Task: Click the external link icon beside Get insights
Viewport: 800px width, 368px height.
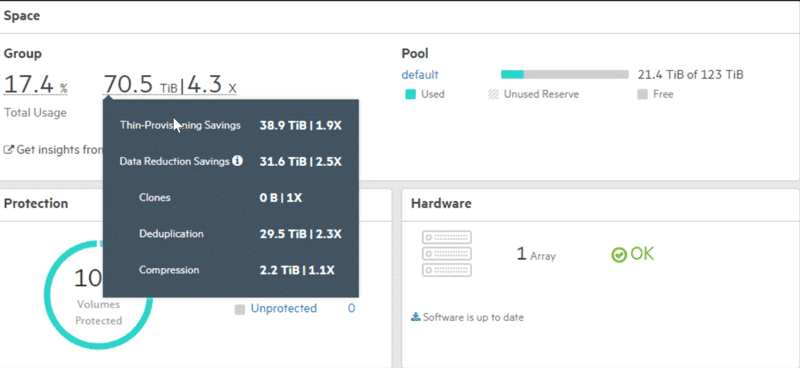Action: [9, 150]
